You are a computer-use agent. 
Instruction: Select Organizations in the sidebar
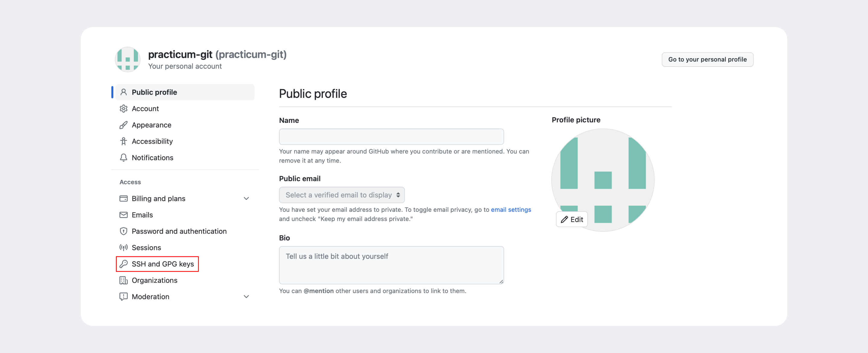click(x=154, y=280)
